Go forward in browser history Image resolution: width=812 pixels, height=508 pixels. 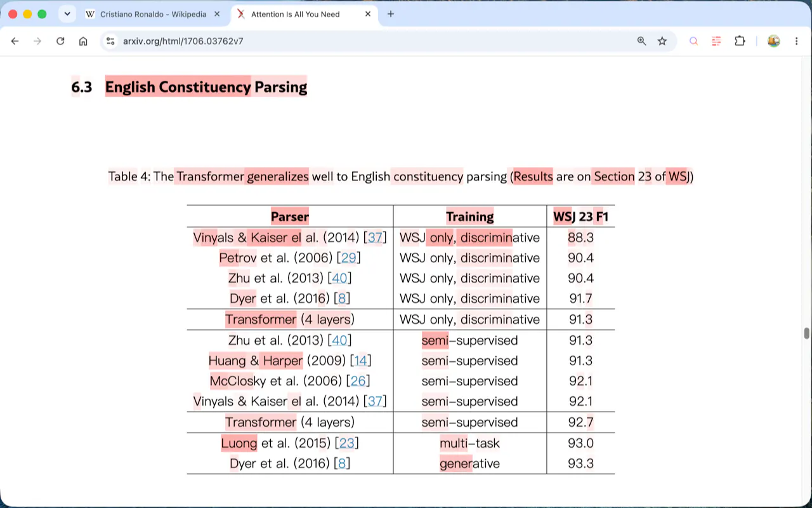coord(37,41)
